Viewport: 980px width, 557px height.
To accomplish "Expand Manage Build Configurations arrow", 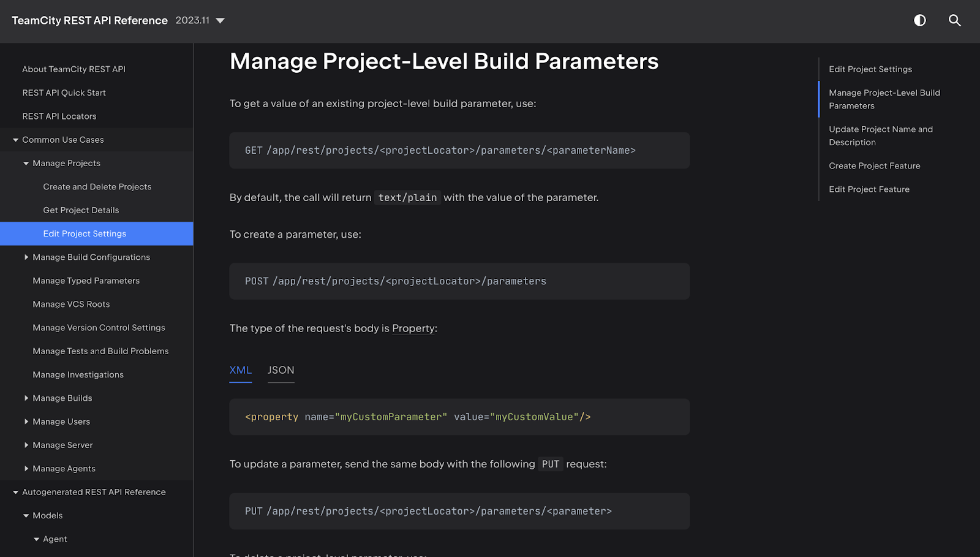I will (x=26, y=257).
